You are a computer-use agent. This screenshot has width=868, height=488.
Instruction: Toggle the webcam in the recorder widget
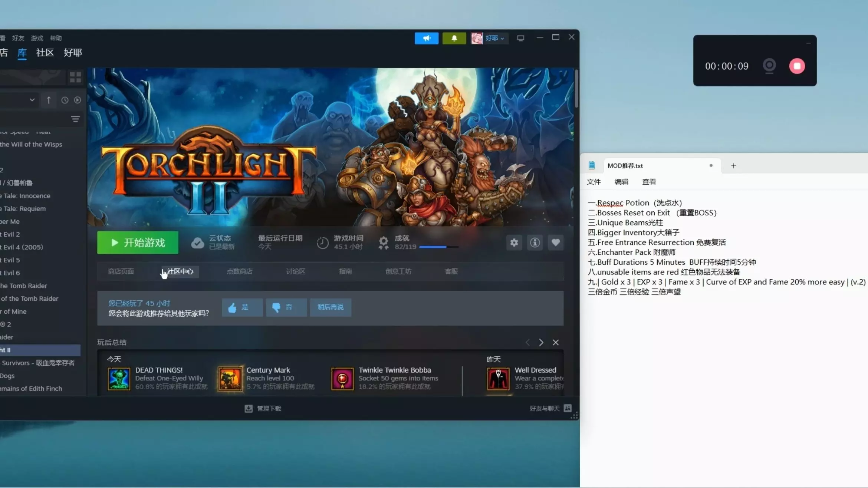coord(769,66)
